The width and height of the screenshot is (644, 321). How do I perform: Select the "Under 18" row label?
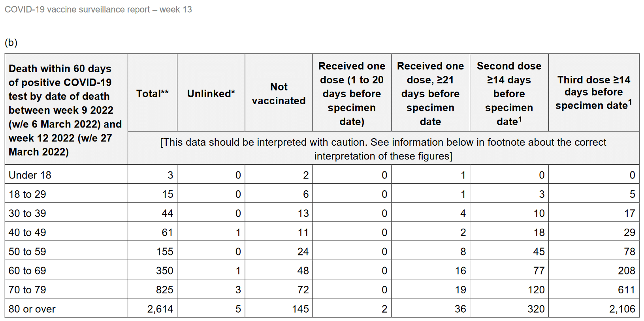pos(30,175)
